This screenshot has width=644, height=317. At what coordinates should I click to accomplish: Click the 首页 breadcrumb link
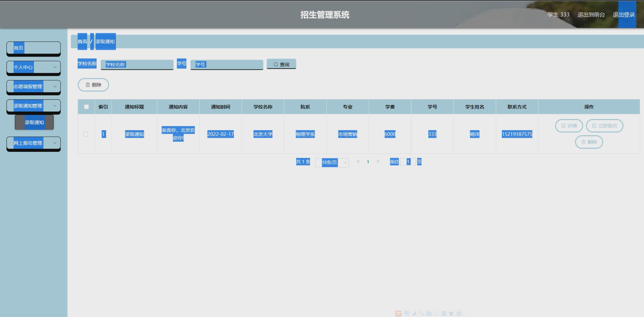click(82, 42)
